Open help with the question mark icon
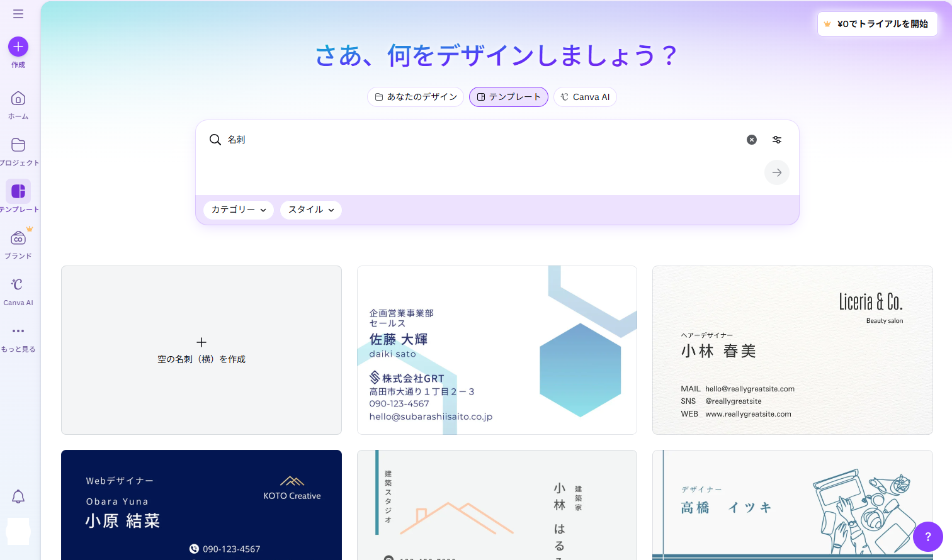 click(x=927, y=537)
